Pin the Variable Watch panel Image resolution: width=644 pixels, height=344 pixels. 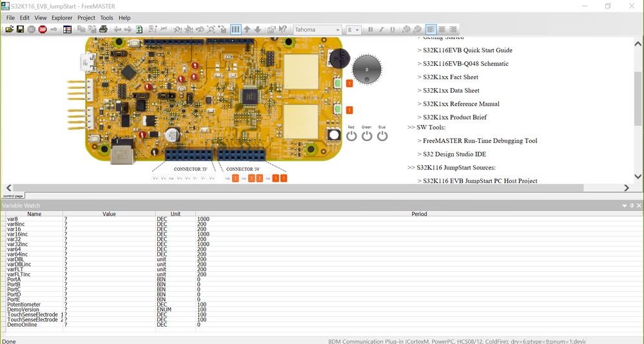click(632, 205)
